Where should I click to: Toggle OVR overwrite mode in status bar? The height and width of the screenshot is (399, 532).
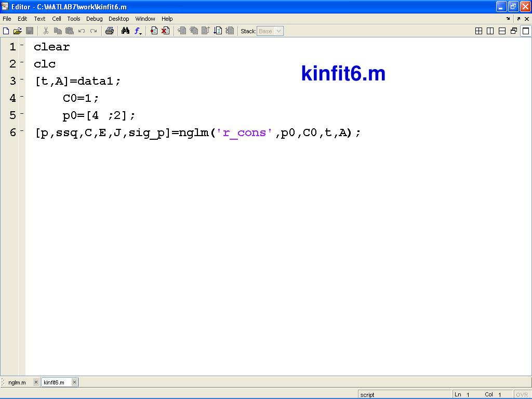(x=522, y=395)
